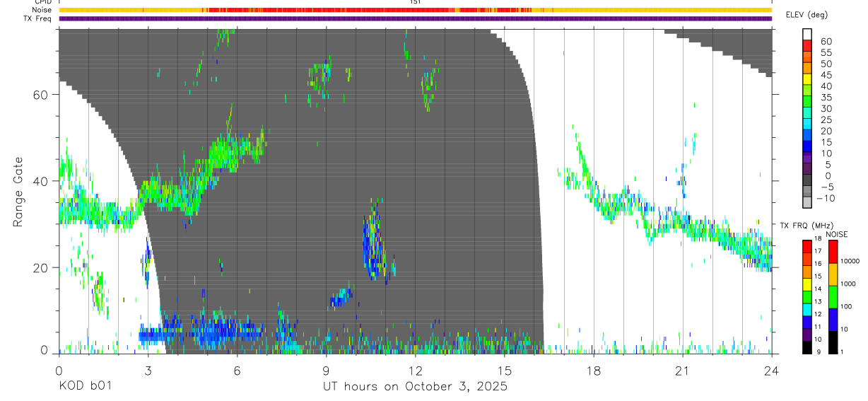This screenshot has width=868, height=401.
Task: Select the 'NOISE' legend heading
Action: pos(837,234)
